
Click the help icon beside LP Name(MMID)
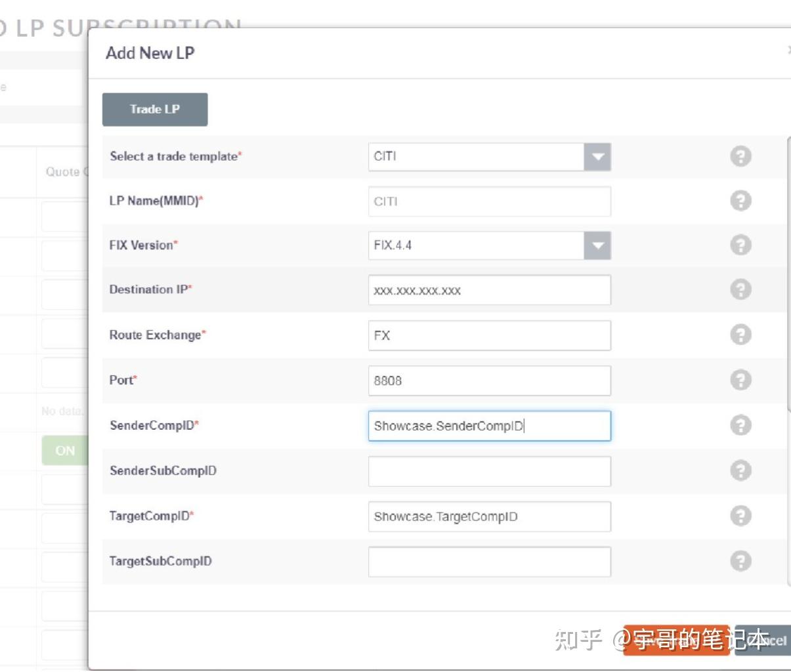coord(740,201)
